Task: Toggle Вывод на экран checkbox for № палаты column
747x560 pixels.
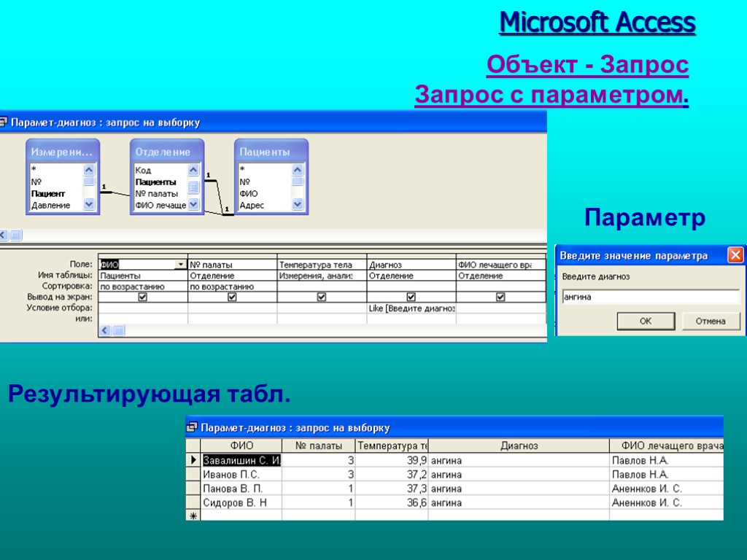Action: tap(232, 297)
